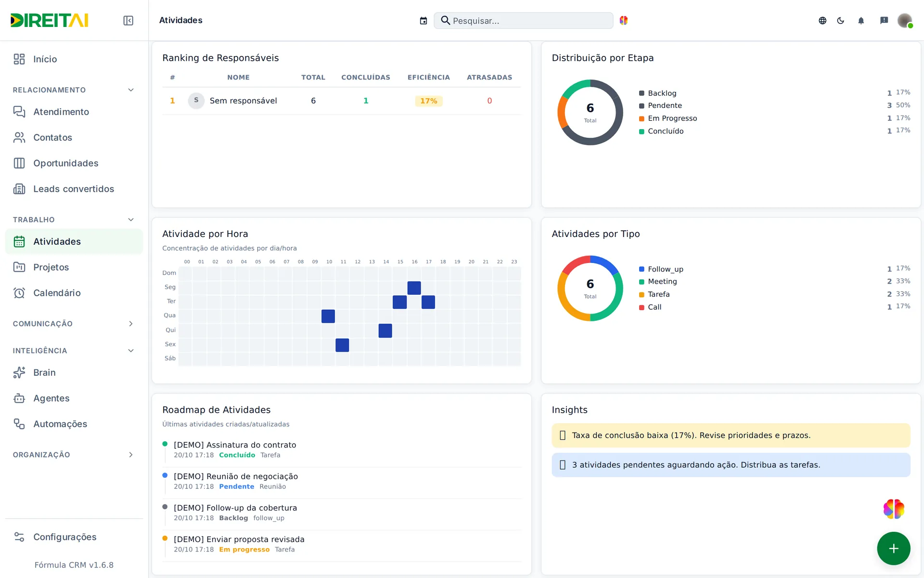924x578 pixels.
Task: Click the Pendente legend swatch
Action: 642,106
